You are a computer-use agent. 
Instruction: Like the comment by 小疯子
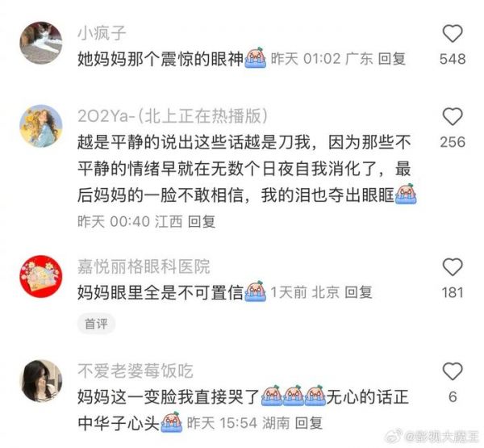pos(453,33)
